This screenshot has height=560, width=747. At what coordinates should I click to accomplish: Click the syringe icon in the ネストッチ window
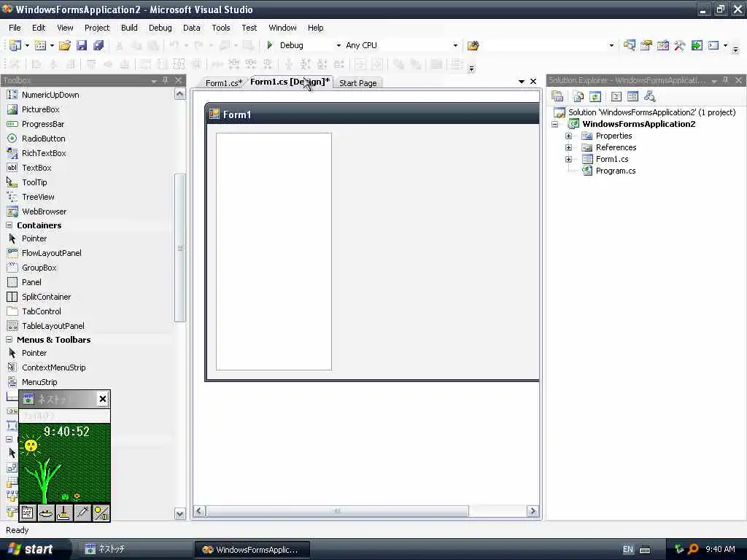click(82, 513)
